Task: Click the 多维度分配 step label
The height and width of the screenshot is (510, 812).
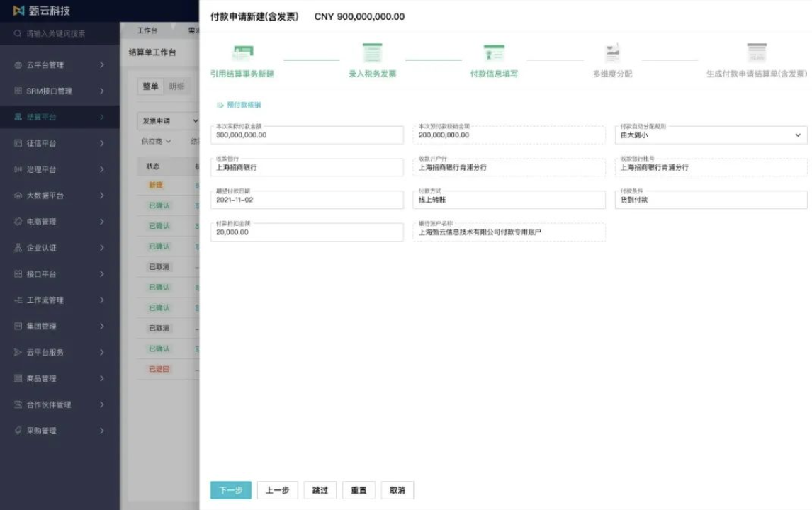Action: click(613, 74)
